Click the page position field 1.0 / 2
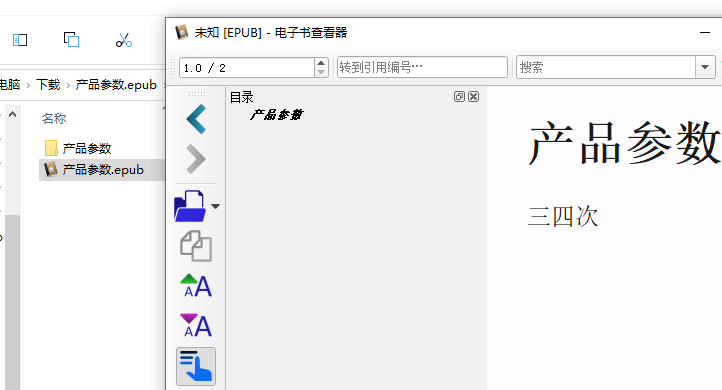This screenshot has height=390, width=722. (247, 68)
